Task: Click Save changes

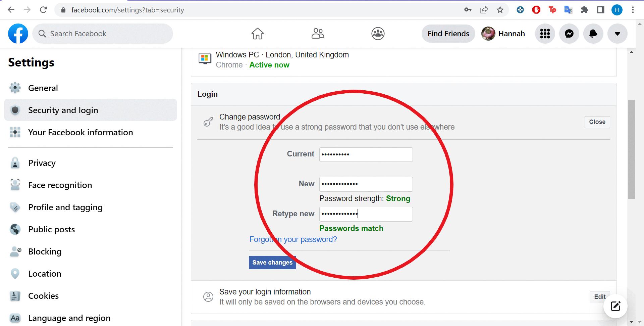Action: [272, 262]
